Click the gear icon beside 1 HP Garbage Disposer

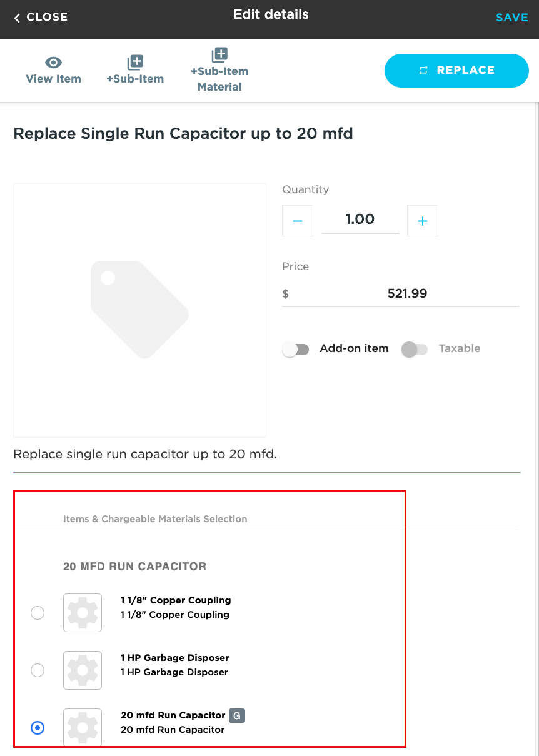coord(82,670)
